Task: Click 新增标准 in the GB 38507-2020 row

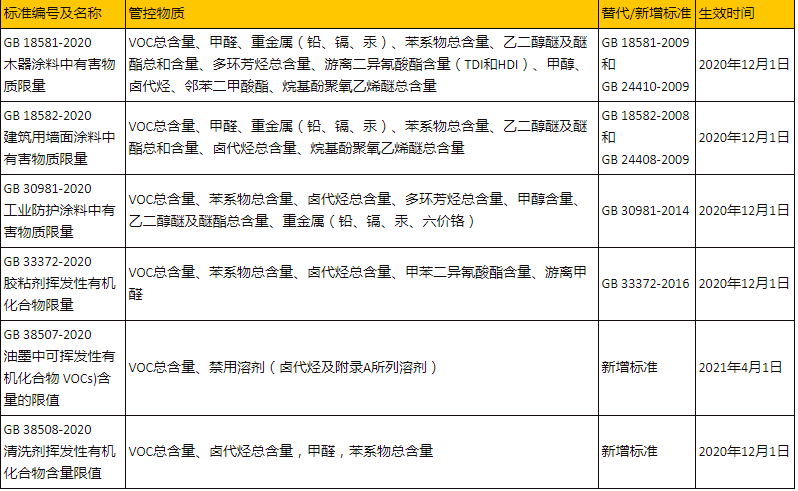Action: coord(647,368)
